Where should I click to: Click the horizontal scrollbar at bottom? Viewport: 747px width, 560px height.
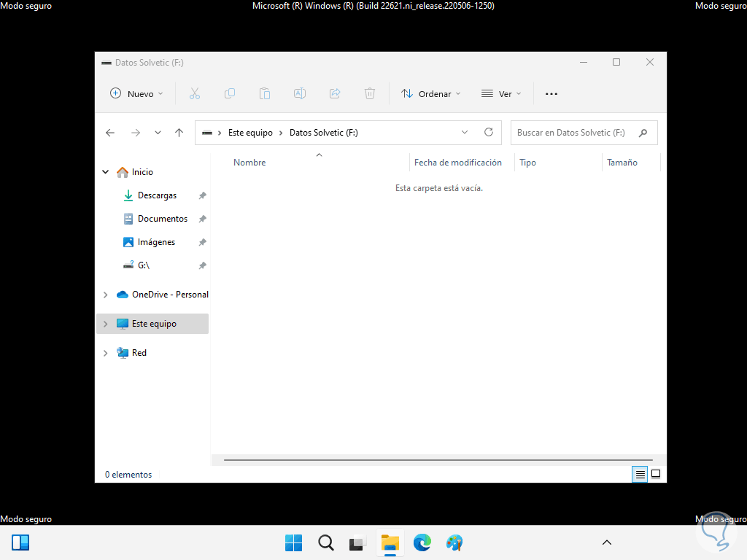438,460
